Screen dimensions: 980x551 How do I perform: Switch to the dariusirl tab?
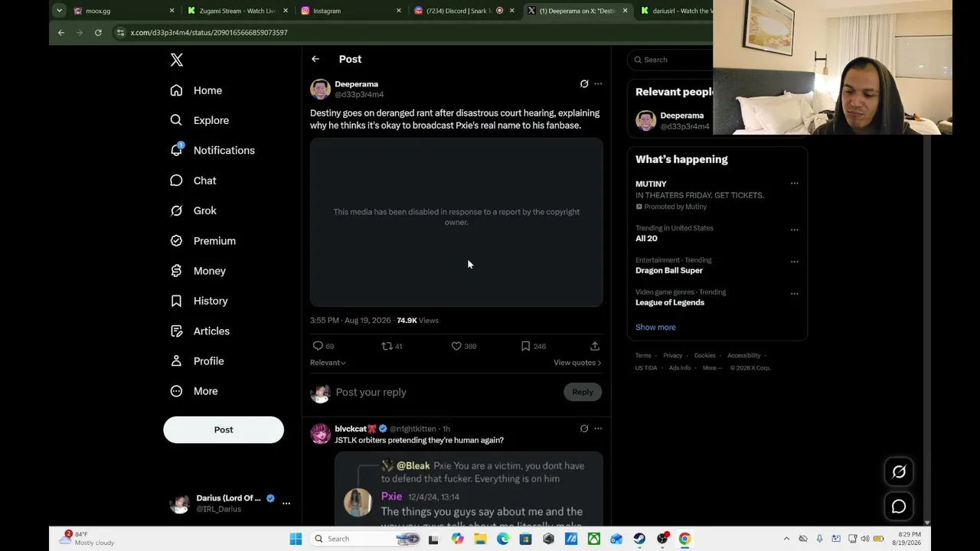coord(675,11)
